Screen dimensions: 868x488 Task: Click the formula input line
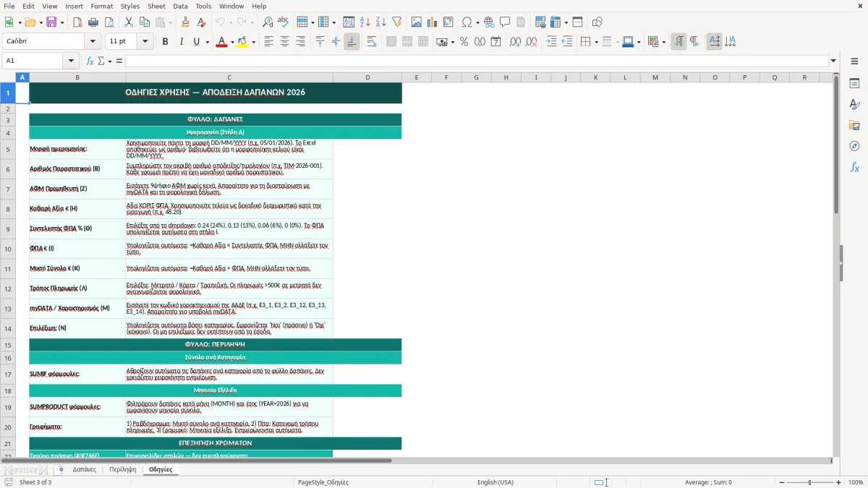point(477,61)
